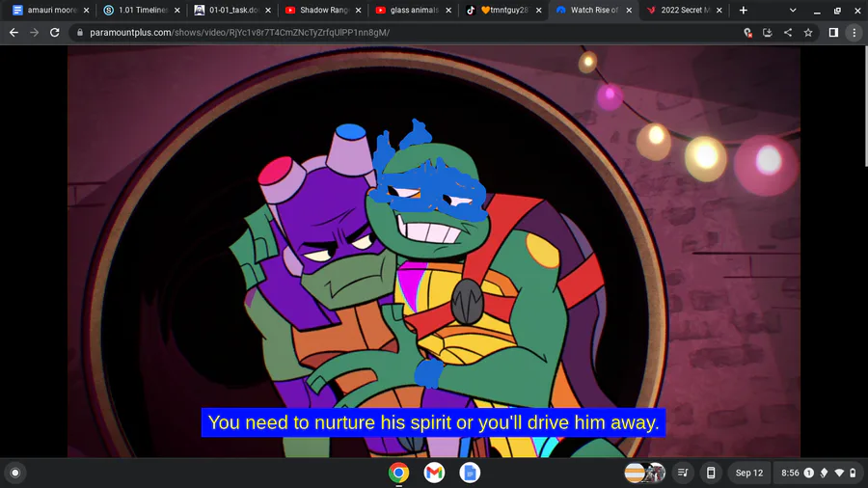Open the Chrome side panel
This screenshot has height=488, width=868.
point(833,33)
